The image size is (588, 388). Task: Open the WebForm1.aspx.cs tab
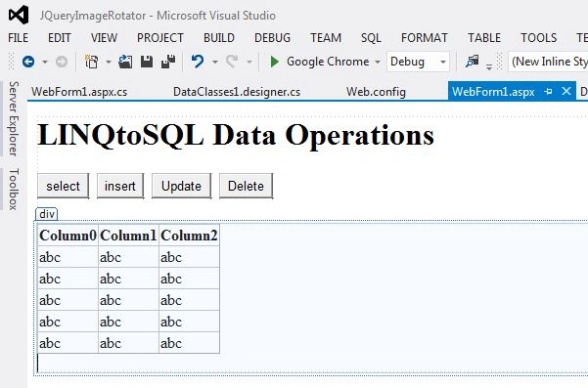[79, 92]
